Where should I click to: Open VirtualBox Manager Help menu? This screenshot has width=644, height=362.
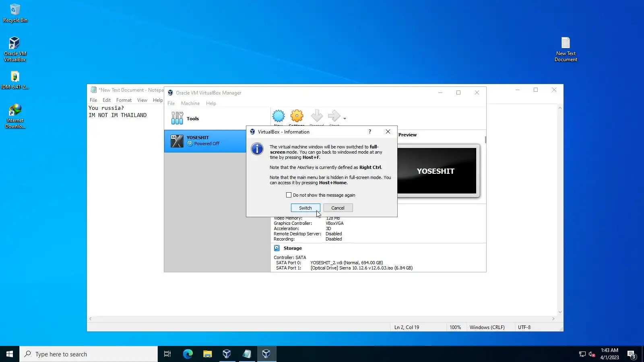coord(211,103)
